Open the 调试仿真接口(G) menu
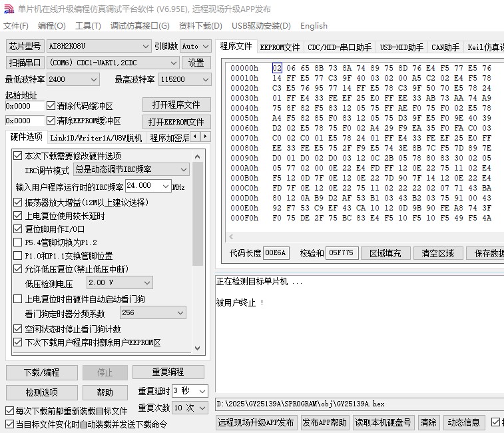Image resolution: width=504 pixels, height=433 pixels. pyautogui.click(x=140, y=26)
